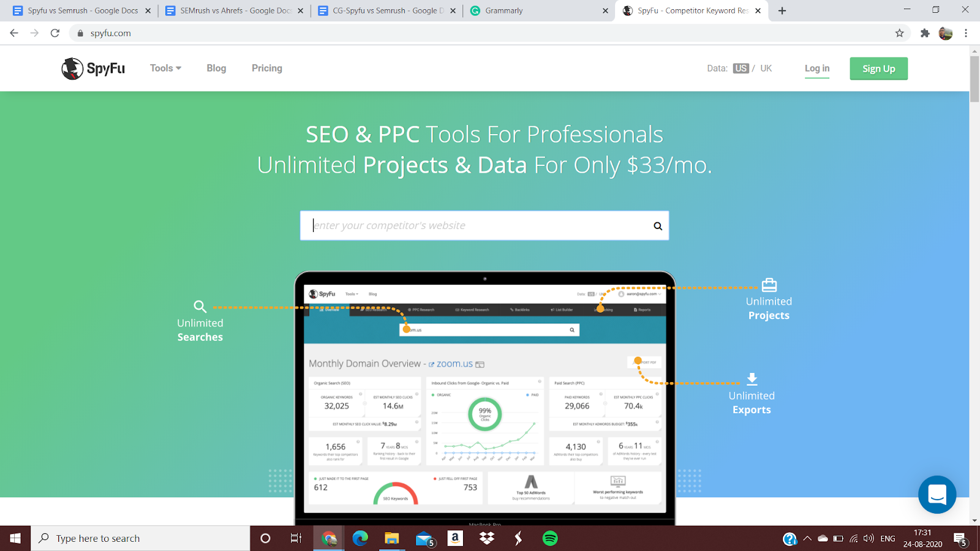Click the SpyFu logo in header
This screenshot has width=980, height=551.
point(93,68)
